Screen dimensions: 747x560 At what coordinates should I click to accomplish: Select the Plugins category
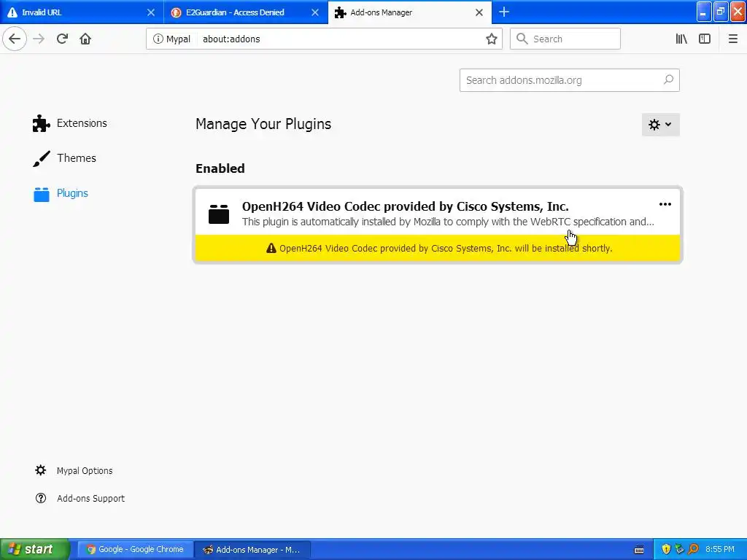pos(61,193)
